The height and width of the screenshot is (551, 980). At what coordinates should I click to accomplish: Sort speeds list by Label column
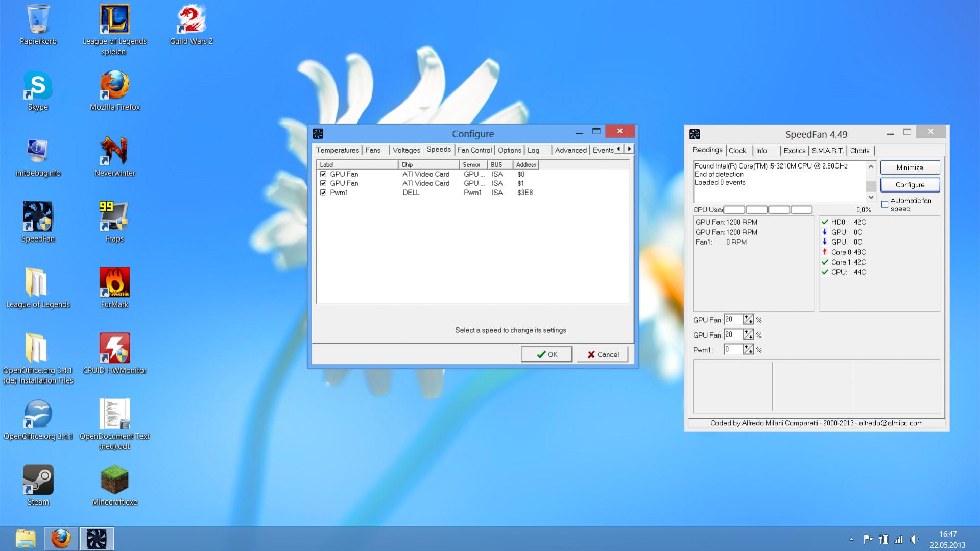357,165
